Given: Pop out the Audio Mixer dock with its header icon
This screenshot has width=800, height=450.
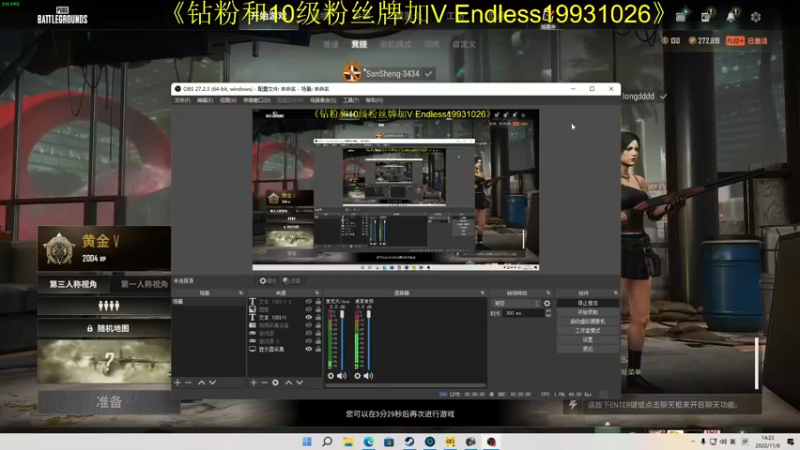Looking at the screenshot, I should pos(482,293).
